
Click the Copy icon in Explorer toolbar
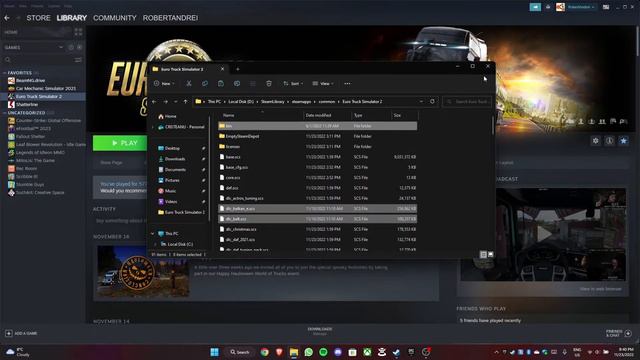click(x=204, y=84)
